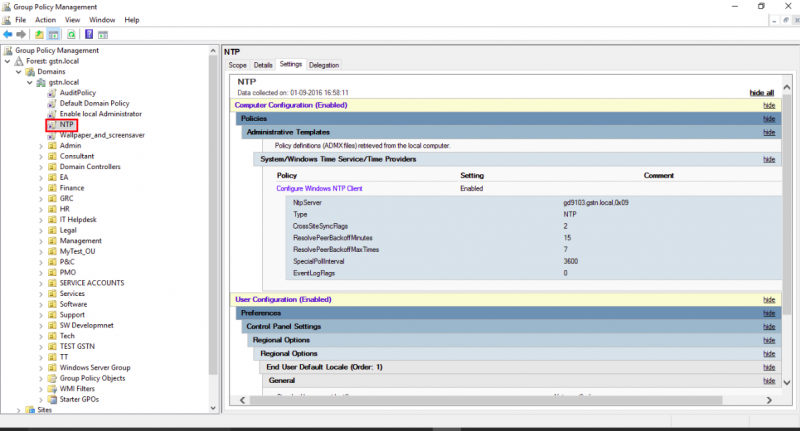800x431 pixels.
Task: Expand the Sites node
Action: tap(18, 410)
